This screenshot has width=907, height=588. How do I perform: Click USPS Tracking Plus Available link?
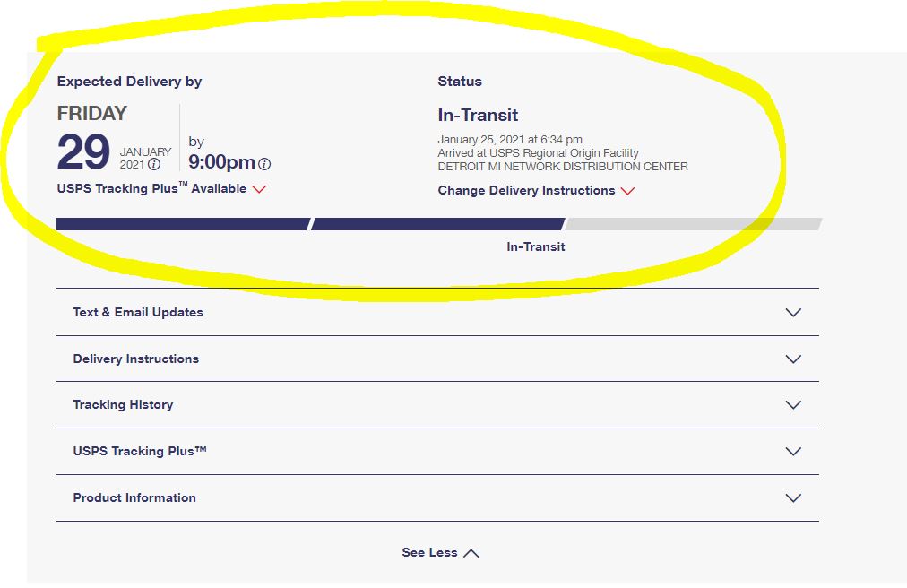coord(151,189)
